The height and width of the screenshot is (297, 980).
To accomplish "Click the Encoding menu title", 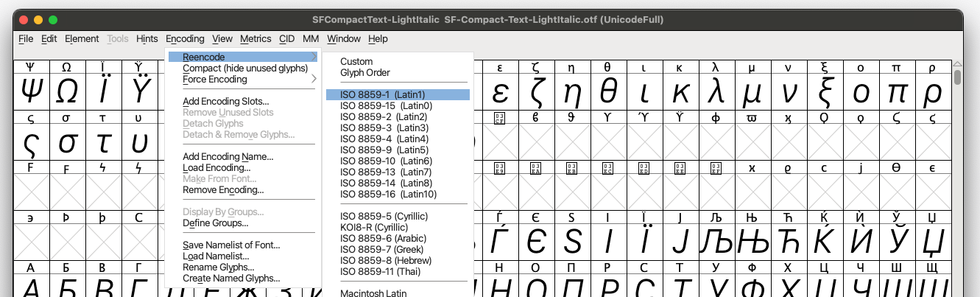I will (185, 38).
